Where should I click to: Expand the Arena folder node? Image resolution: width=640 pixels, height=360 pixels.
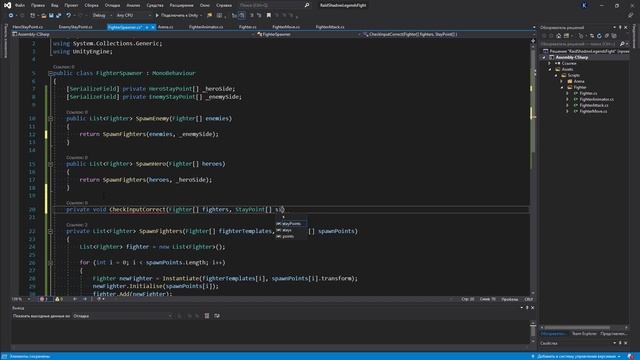tap(562, 81)
